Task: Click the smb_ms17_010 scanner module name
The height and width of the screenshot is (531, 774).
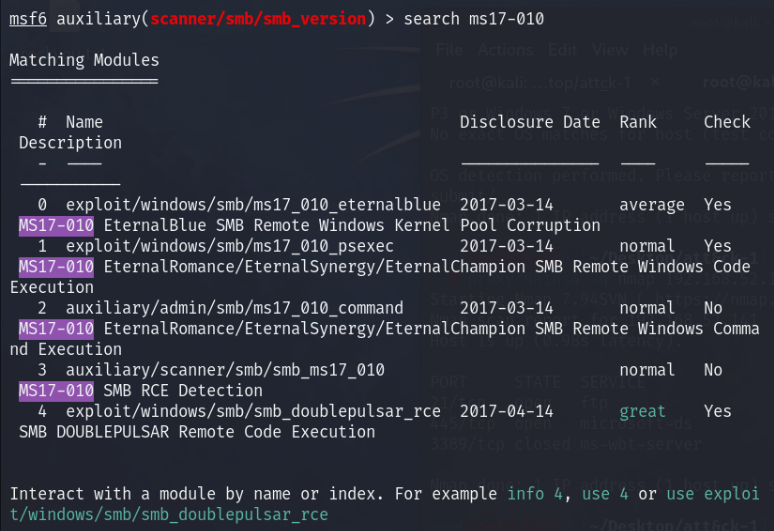Action: point(225,370)
